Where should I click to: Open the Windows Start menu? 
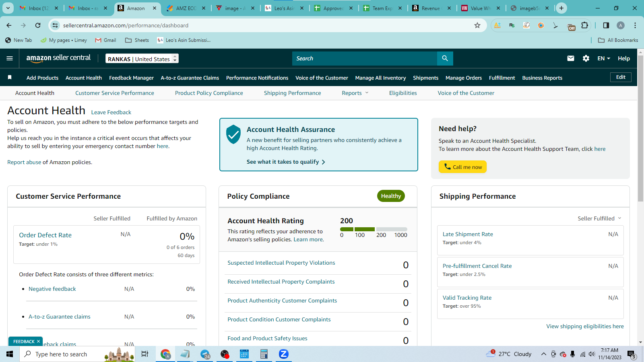10,354
